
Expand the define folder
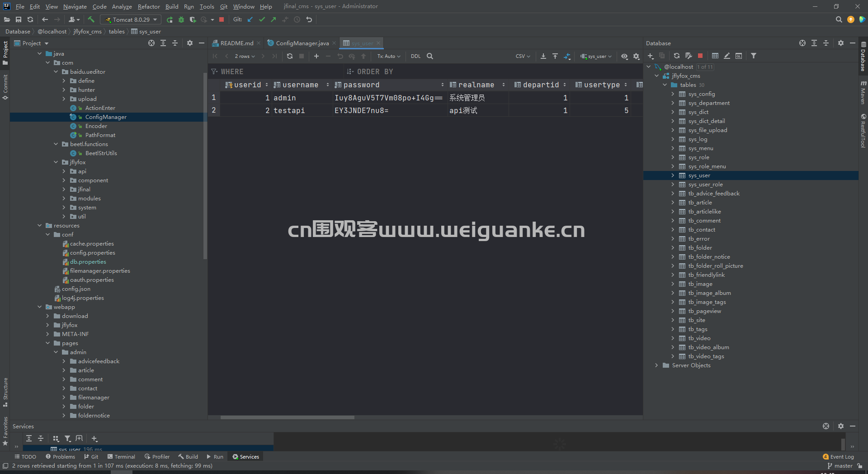pyautogui.click(x=64, y=81)
